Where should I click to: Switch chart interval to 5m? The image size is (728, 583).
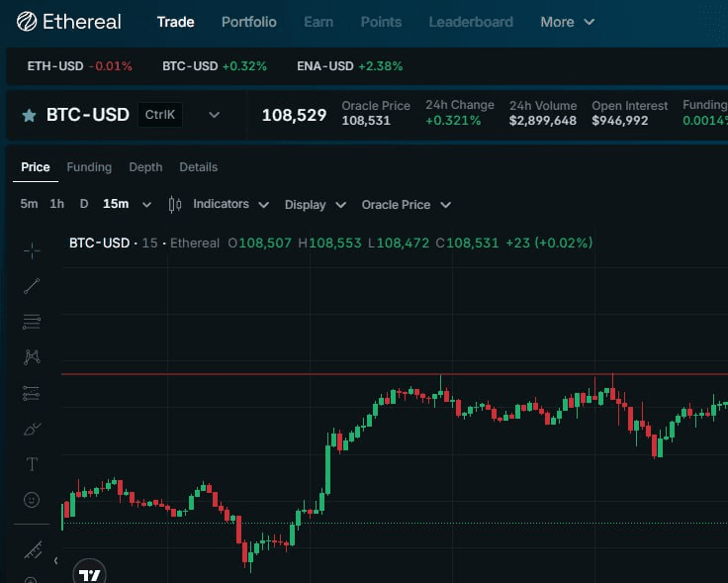pyautogui.click(x=29, y=205)
